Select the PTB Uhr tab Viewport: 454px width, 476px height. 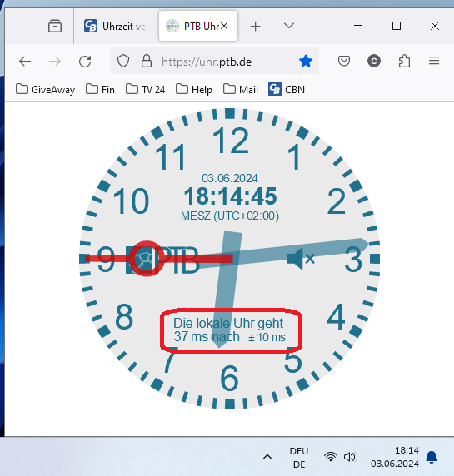point(197,26)
